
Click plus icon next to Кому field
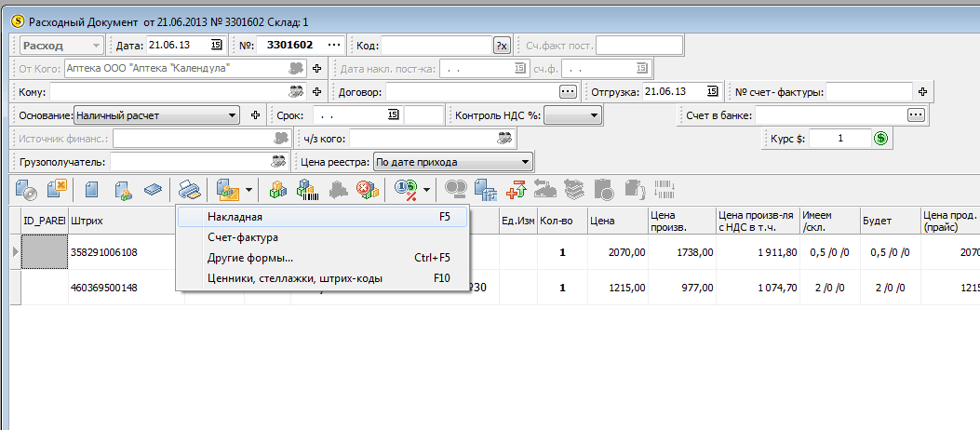[x=316, y=92]
